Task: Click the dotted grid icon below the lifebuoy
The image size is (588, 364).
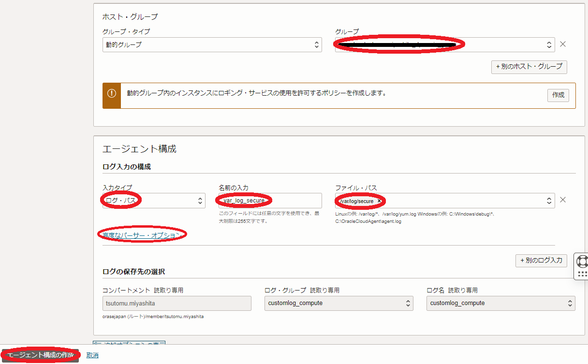Action: pos(582,274)
